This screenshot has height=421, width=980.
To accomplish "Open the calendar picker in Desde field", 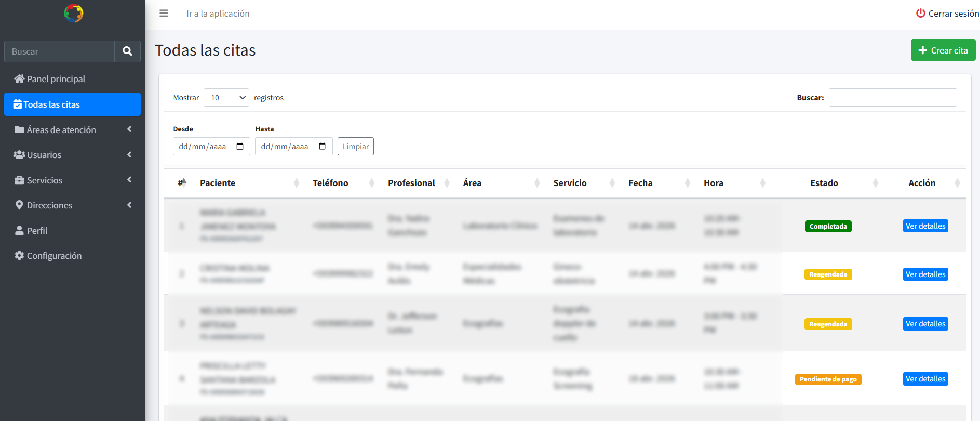I will [x=240, y=147].
